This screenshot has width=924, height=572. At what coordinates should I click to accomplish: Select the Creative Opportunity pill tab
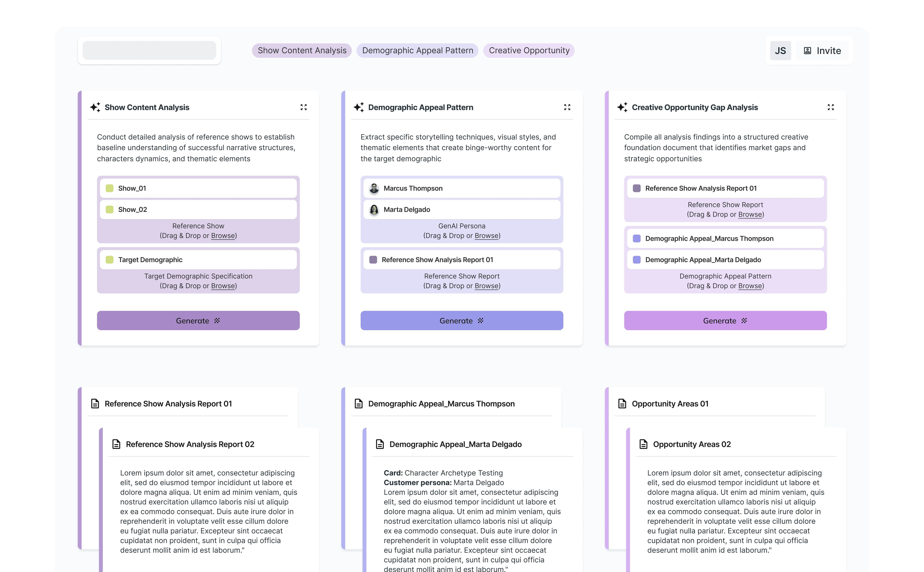click(x=529, y=50)
